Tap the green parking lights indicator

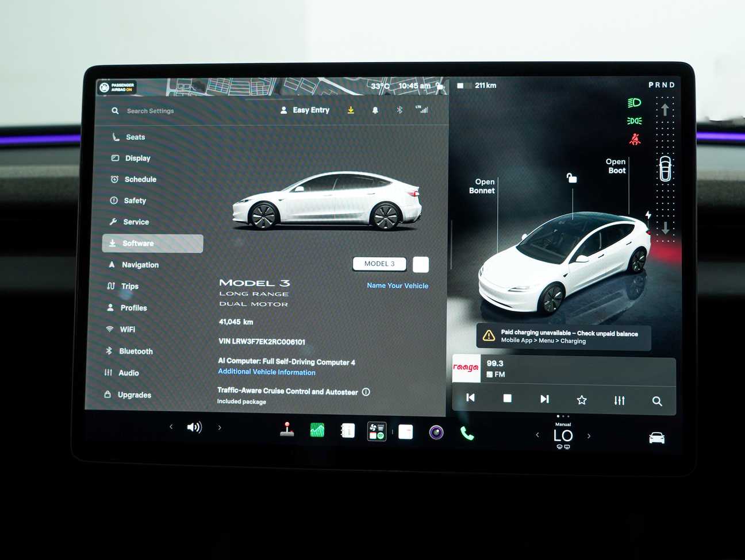coord(634,121)
